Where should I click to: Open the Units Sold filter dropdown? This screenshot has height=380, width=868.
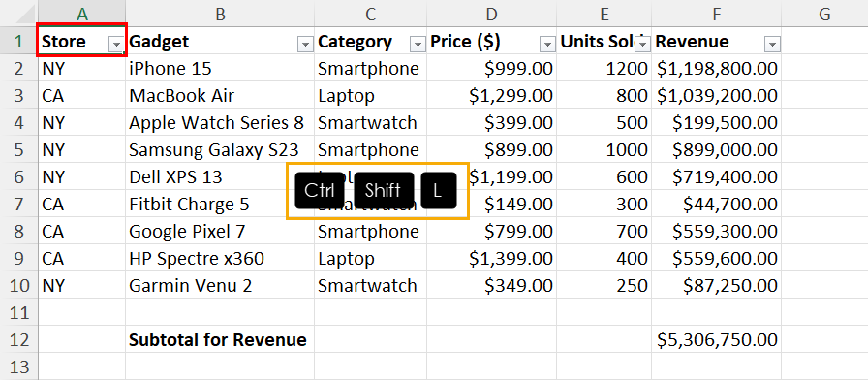point(641,45)
